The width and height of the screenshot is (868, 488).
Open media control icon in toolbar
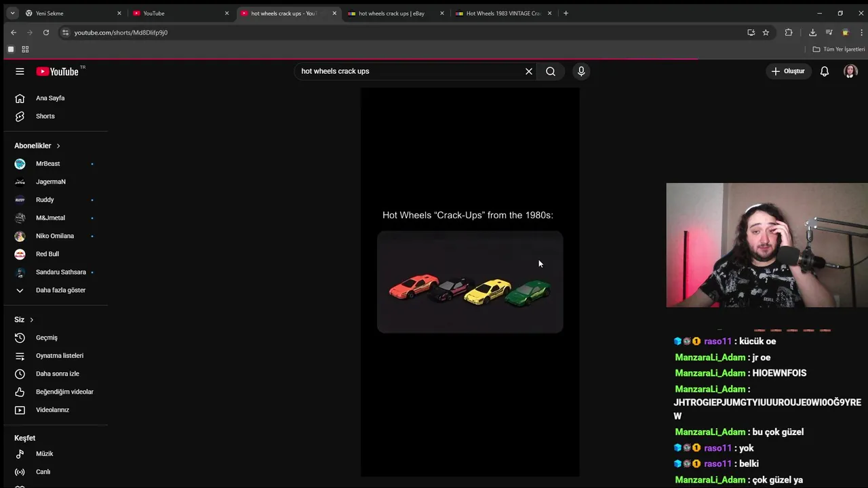(829, 33)
